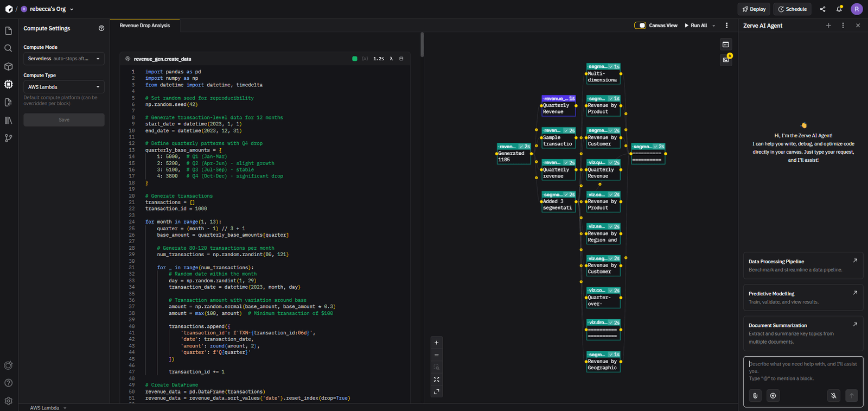Start a new AI Agent chat with plus
This screenshot has height=411, width=868.
pyautogui.click(x=828, y=26)
